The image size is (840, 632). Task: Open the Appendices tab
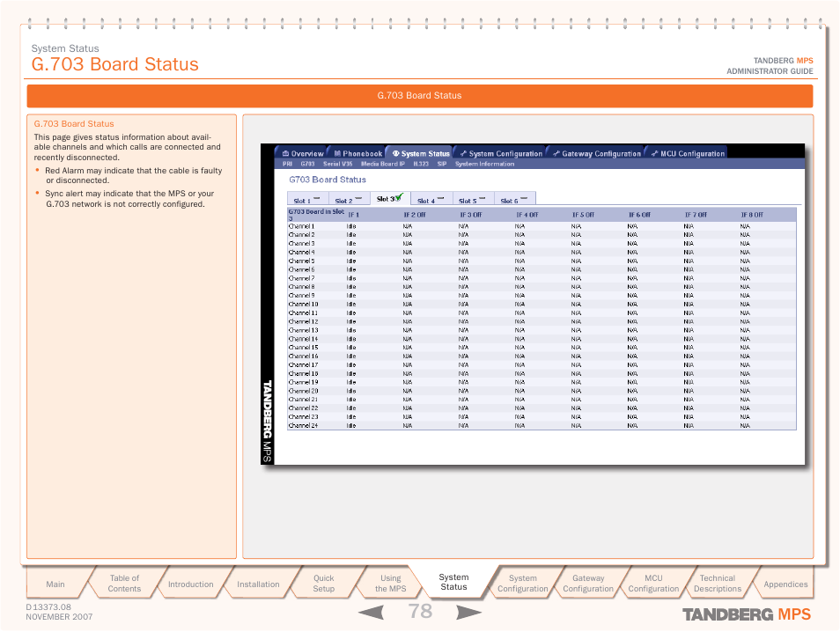coord(785,584)
